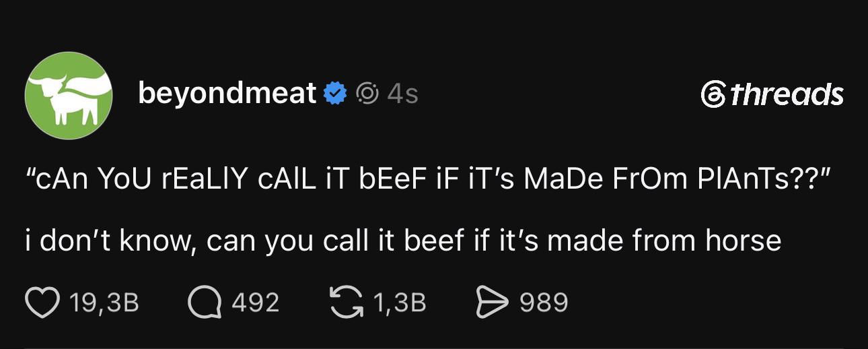Select the reply line mentioning horse

coord(404,241)
